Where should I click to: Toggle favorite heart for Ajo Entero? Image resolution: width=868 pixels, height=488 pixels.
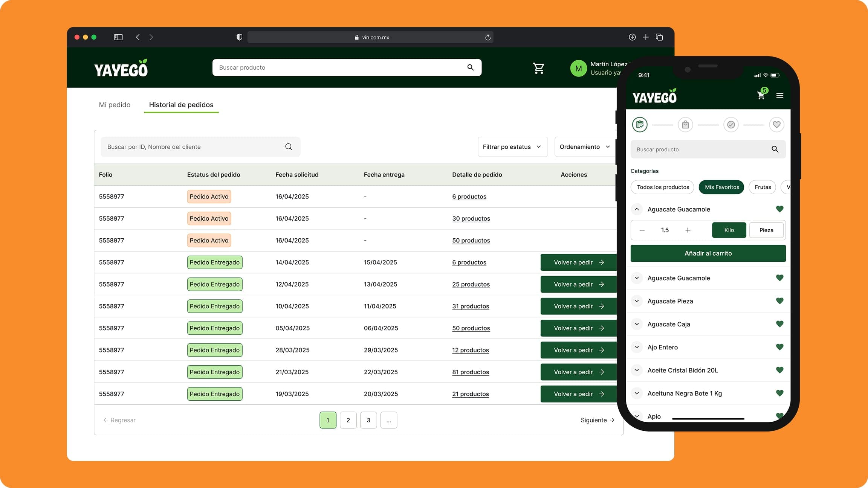pyautogui.click(x=779, y=347)
